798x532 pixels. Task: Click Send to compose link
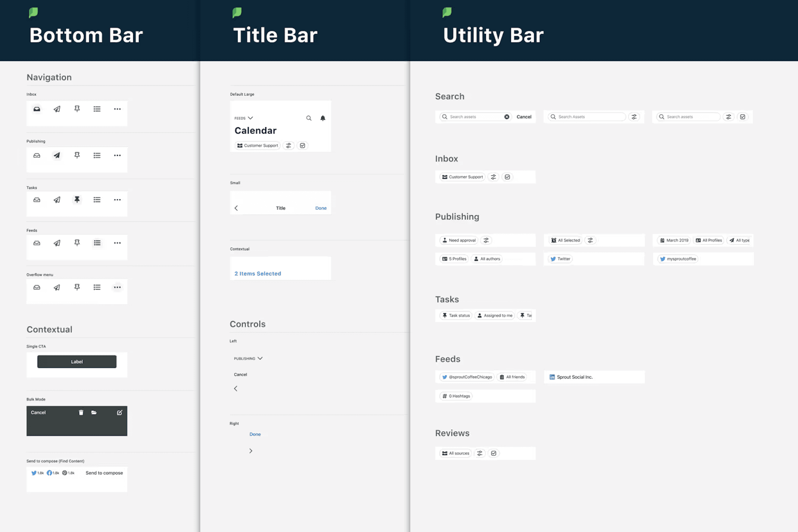pyautogui.click(x=104, y=473)
